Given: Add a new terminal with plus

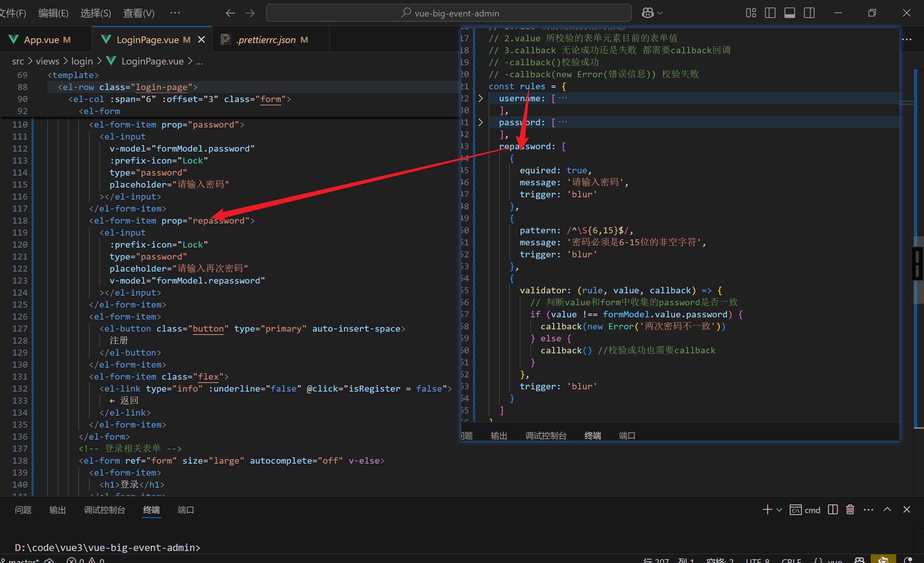Looking at the screenshot, I should coord(767,509).
